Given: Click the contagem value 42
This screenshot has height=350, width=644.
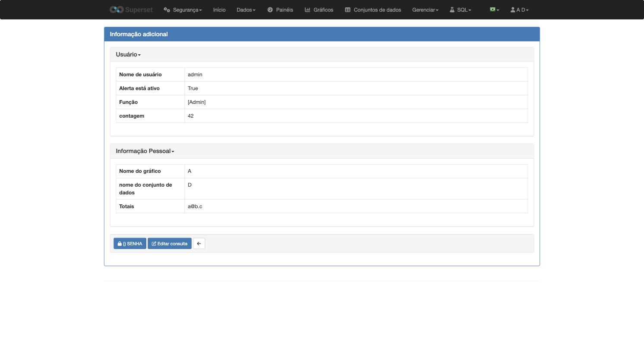Looking at the screenshot, I should click(x=191, y=116).
